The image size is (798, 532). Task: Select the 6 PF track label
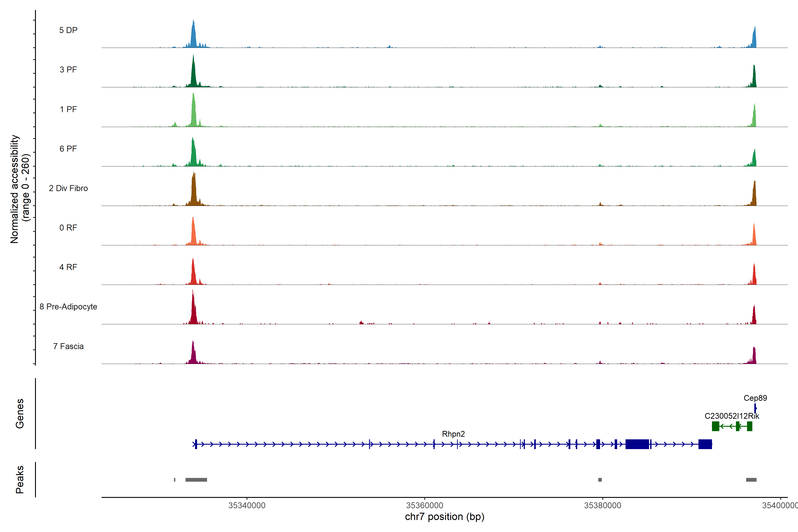[68, 149]
